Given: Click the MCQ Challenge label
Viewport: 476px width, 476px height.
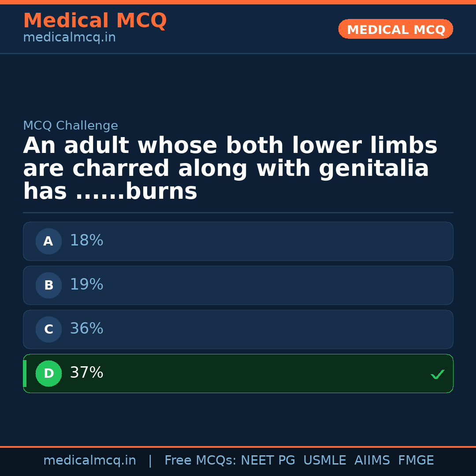Looking at the screenshot, I should (x=71, y=126).
